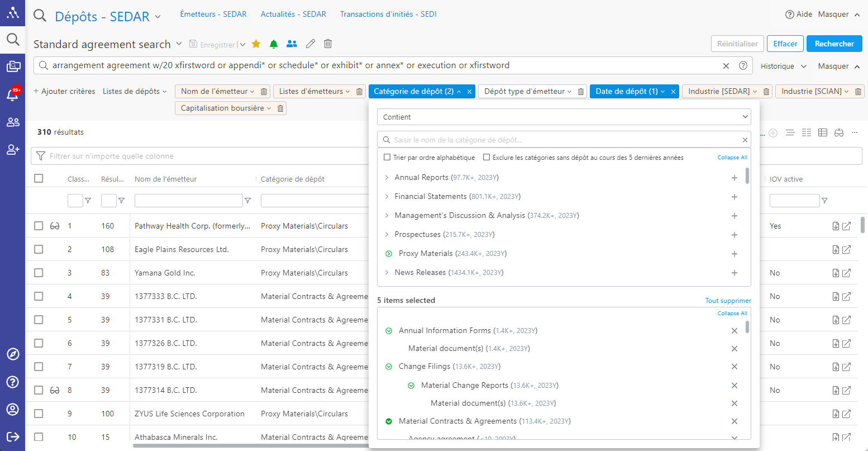This screenshot has width=868, height=451.
Task: Toggle Exclure les catégories sans dépôt checkbox
Action: click(x=487, y=158)
